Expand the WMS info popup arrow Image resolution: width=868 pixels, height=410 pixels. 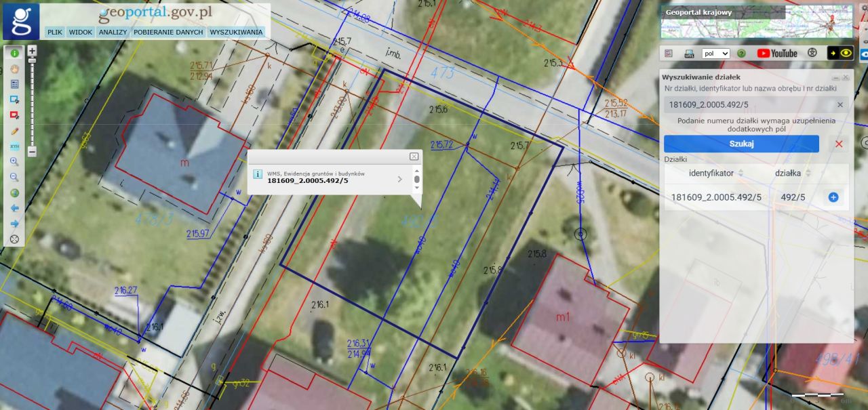pos(399,180)
